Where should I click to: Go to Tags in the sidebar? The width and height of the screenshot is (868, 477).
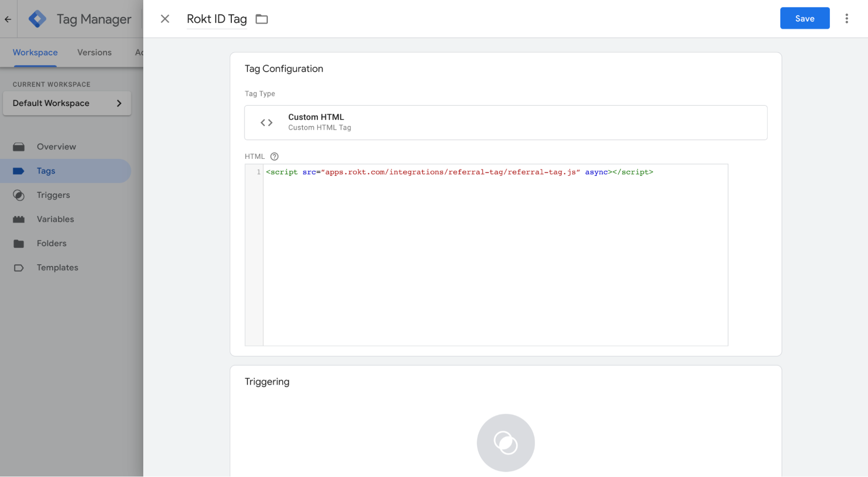pyautogui.click(x=65, y=171)
